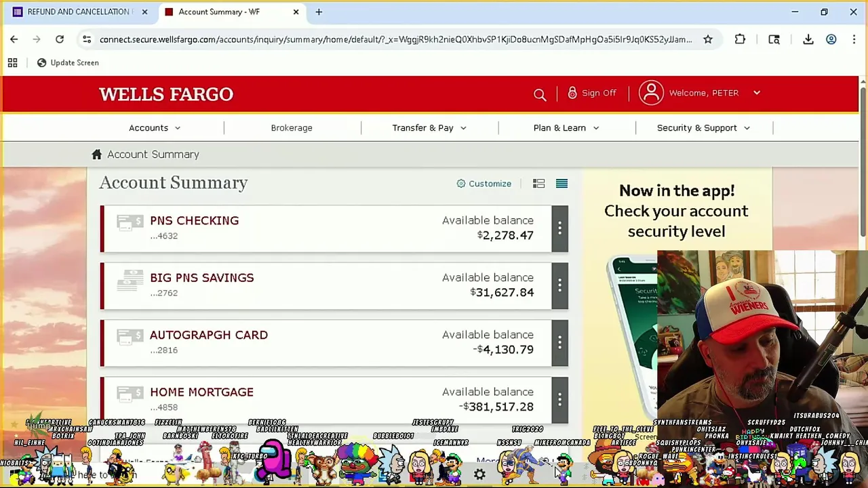Switch to the tile view icon
Screen dimensions: 868x488
pos(538,184)
